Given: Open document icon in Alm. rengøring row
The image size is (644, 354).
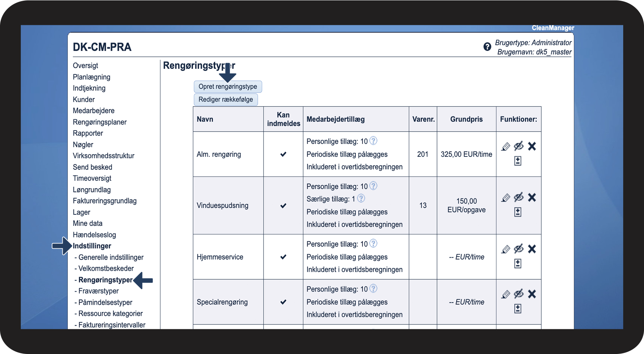Looking at the screenshot, I should [518, 161].
